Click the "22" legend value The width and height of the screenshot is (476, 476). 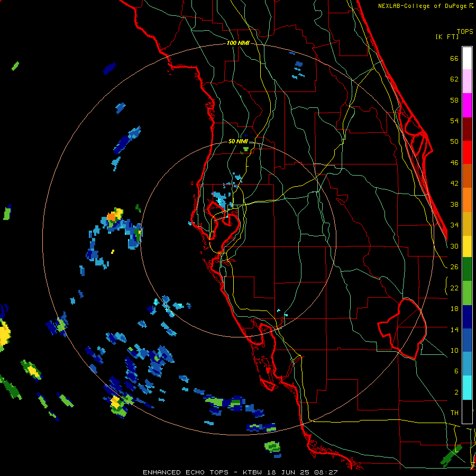coord(454,288)
